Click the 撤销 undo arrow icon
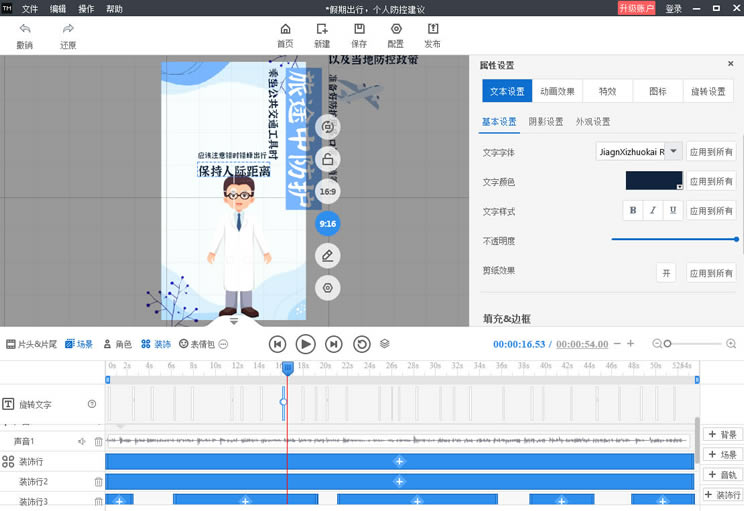744x511 pixels. pyautogui.click(x=25, y=29)
